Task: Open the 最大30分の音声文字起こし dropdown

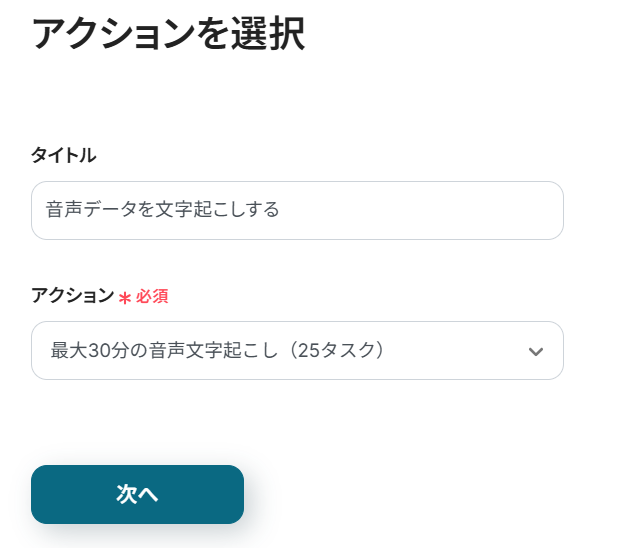Action: click(297, 350)
